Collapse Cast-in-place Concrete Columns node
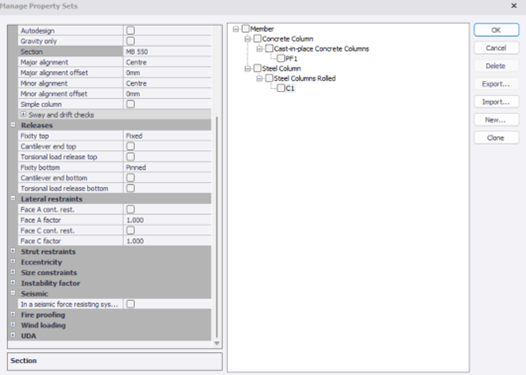 tap(259, 49)
